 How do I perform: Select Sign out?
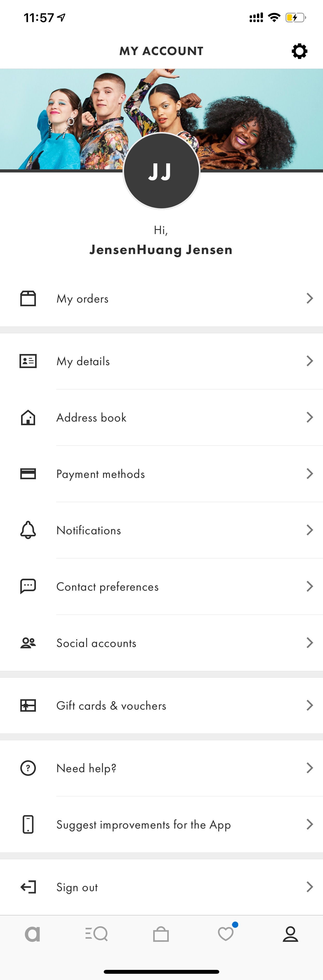point(161,887)
